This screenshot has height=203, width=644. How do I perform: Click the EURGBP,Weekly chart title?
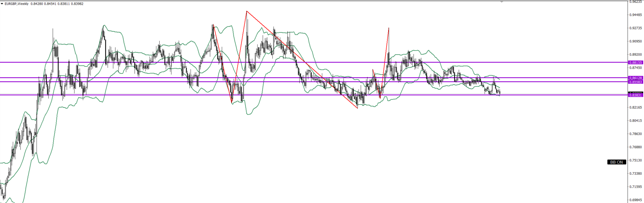coord(16,4)
